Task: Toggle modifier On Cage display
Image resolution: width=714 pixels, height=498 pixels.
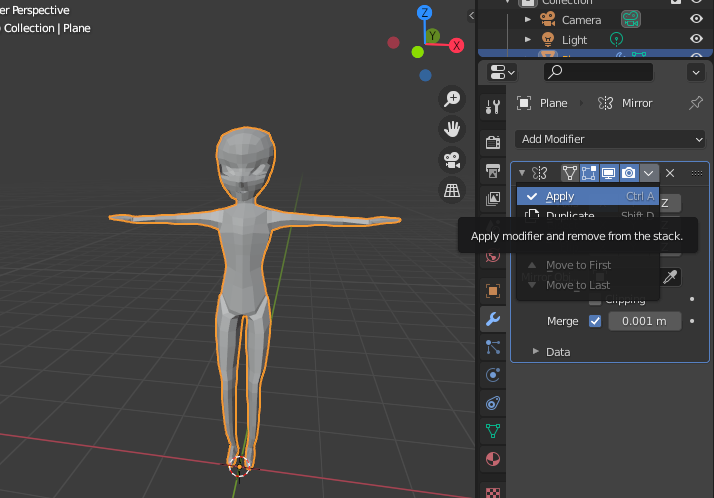Action: tap(569, 173)
